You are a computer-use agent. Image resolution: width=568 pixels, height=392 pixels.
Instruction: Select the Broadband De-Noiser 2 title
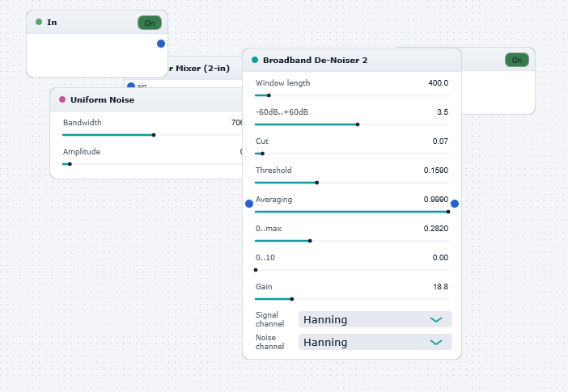[316, 60]
